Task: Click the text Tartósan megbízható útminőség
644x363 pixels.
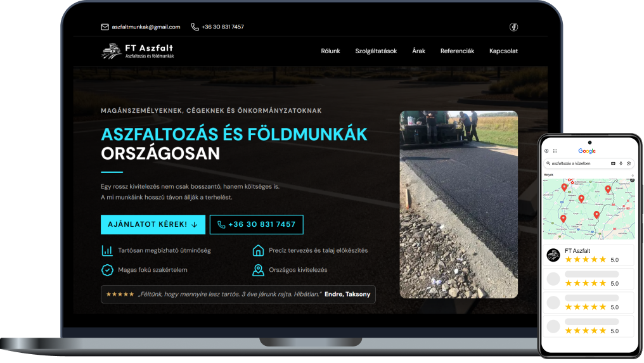Action: [164, 250]
